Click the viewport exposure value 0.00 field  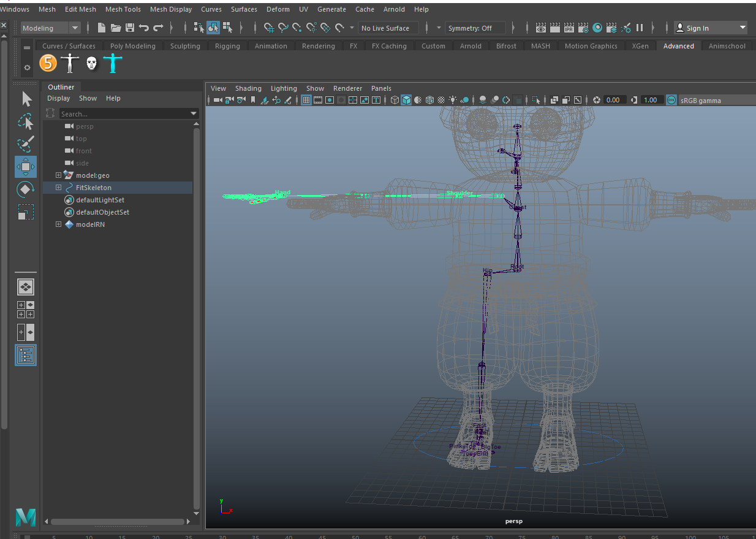(614, 100)
